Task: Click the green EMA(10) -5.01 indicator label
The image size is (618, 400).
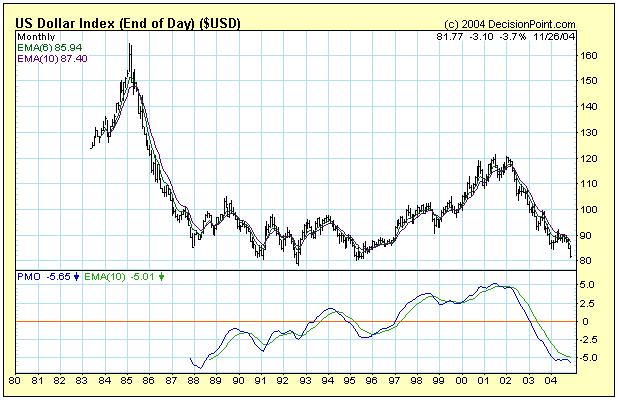Action: (x=119, y=277)
